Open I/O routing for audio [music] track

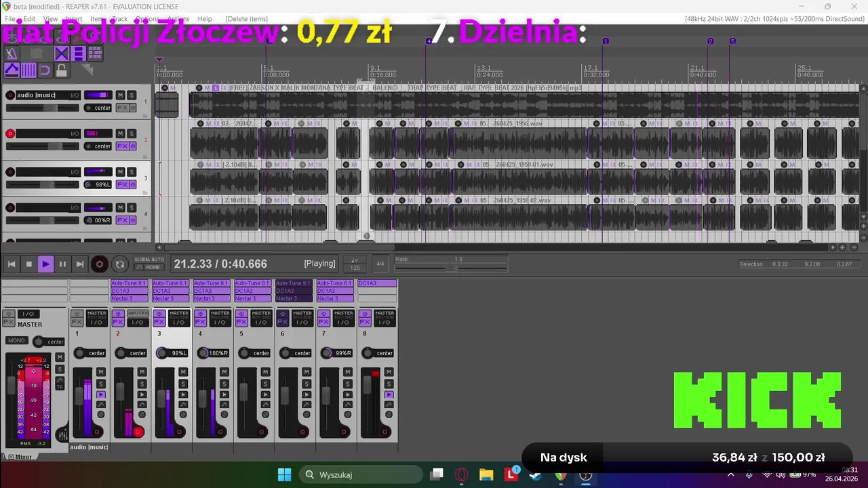click(x=75, y=96)
